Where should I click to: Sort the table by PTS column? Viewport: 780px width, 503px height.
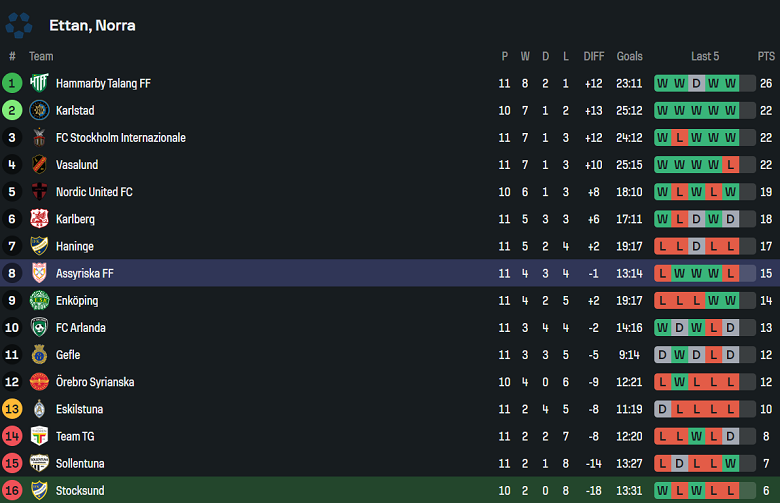coord(766,57)
